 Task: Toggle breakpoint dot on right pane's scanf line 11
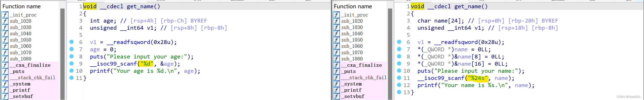pos(399,78)
